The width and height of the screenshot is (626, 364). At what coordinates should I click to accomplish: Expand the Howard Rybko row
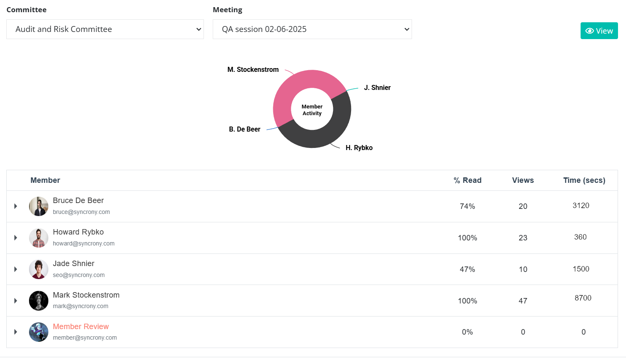coord(16,237)
